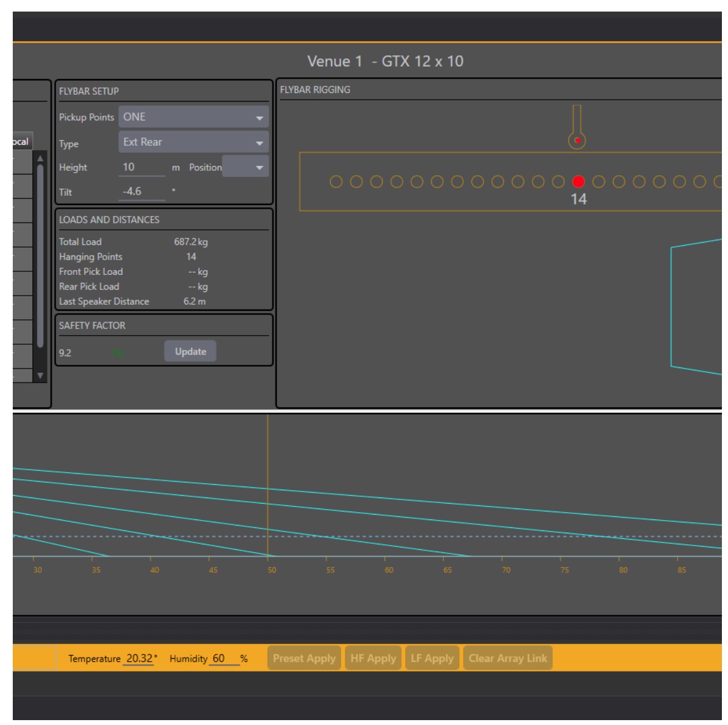
Task: Click the Preset Apply button
Action: 304,658
